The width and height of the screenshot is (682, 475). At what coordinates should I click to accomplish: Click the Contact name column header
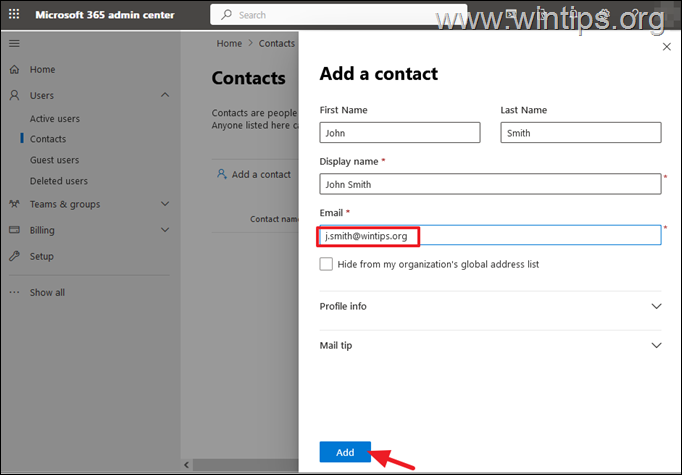pos(274,219)
